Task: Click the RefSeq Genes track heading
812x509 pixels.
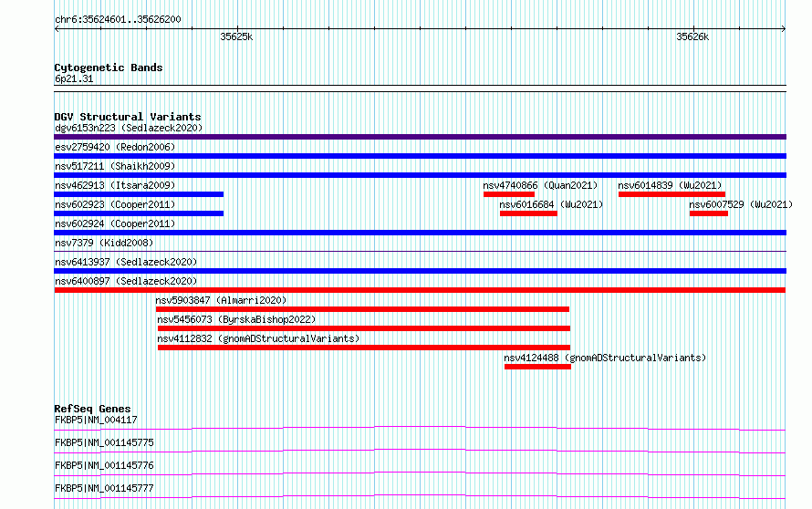Action: 92,409
